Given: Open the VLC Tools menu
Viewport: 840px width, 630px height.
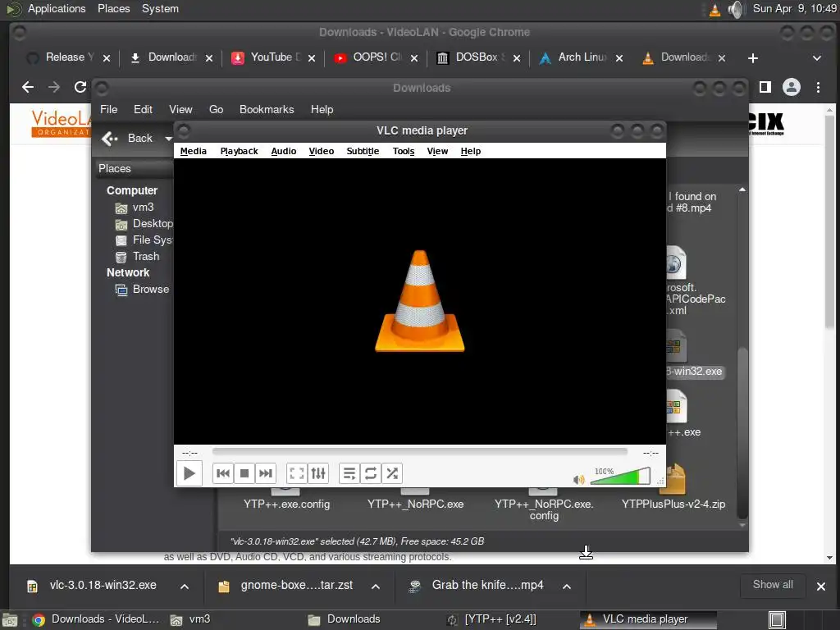Looking at the screenshot, I should point(404,151).
